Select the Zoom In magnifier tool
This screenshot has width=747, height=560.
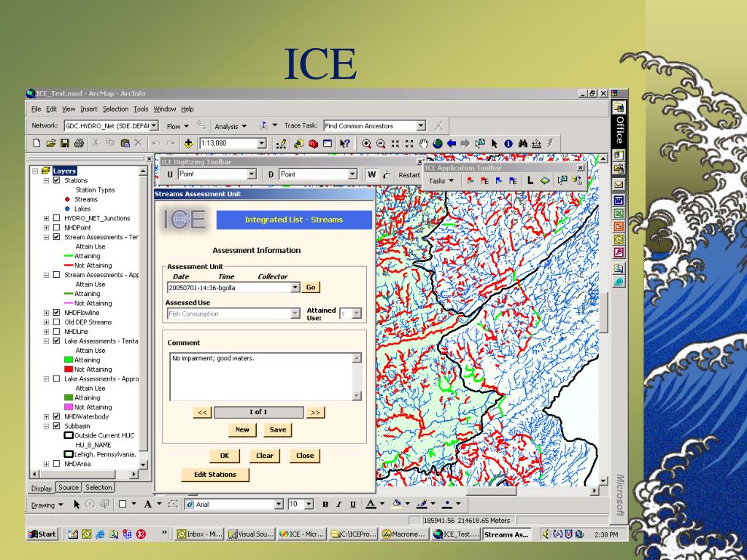click(366, 144)
